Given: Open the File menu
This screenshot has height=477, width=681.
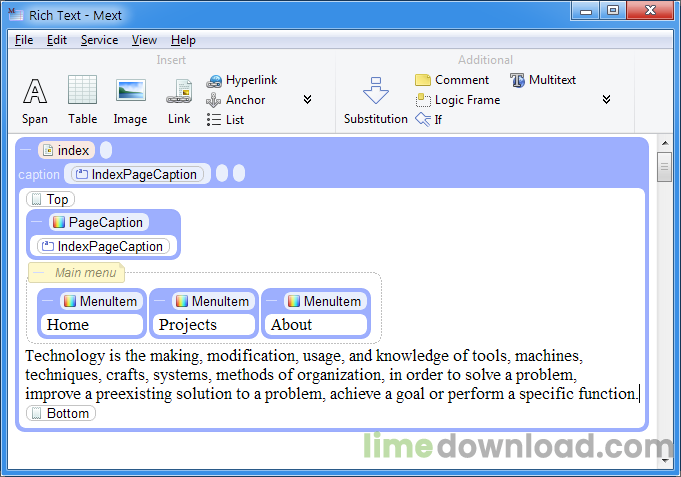Looking at the screenshot, I should [x=24, y=40].
